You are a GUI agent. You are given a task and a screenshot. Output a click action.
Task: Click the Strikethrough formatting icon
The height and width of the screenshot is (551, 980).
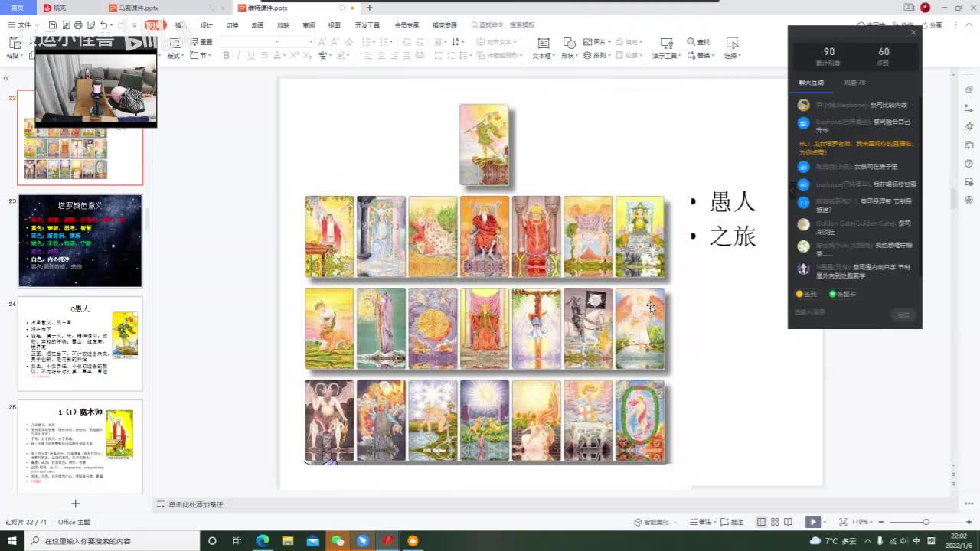coord(264,55)
